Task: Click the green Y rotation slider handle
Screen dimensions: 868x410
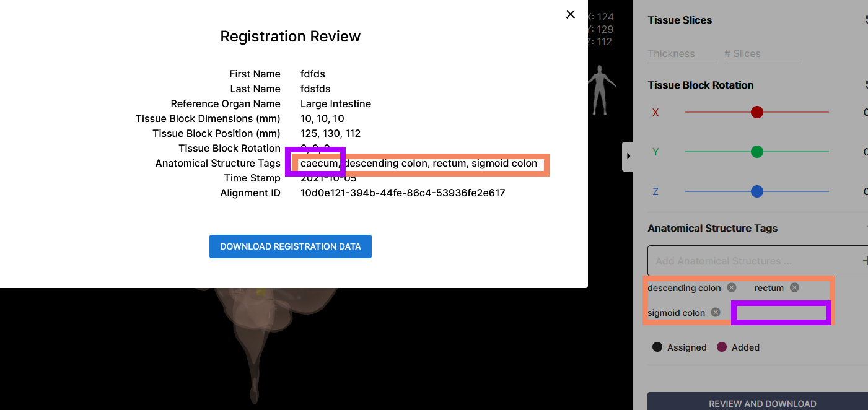Action: tap(756, 152)
